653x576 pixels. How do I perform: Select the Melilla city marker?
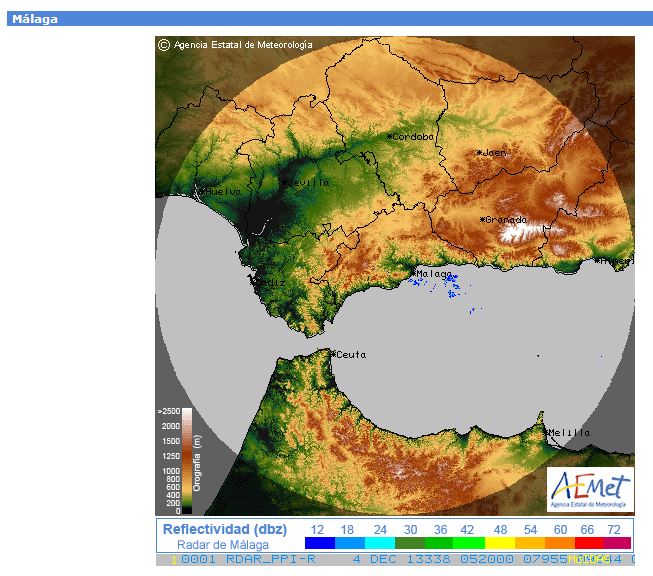pyautogui.click(x=549, y=432)
